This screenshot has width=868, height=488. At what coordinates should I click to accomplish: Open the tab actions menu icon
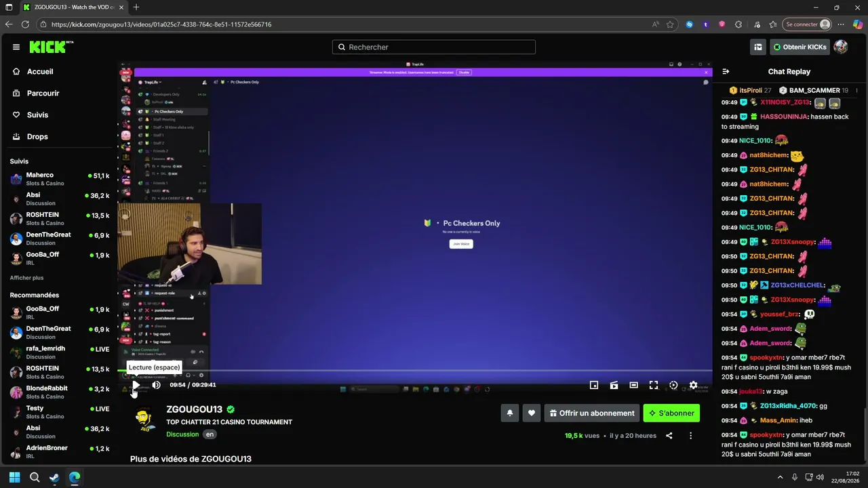9,7
